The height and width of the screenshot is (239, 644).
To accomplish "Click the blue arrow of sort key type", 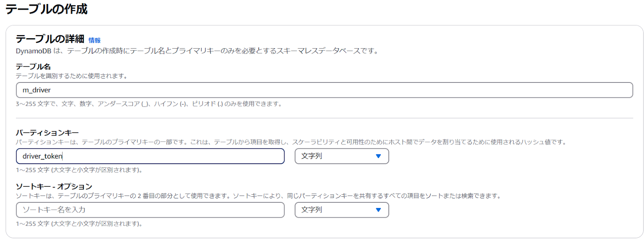I will pos(378,210).
